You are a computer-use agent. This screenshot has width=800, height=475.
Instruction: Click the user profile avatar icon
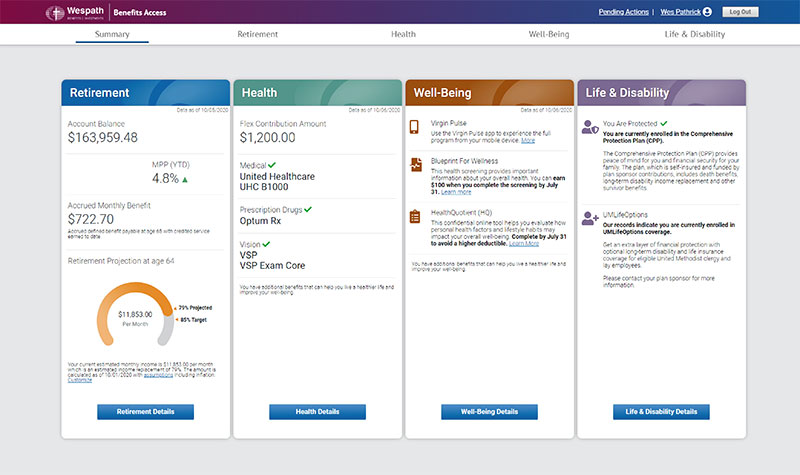click(707, 12)
